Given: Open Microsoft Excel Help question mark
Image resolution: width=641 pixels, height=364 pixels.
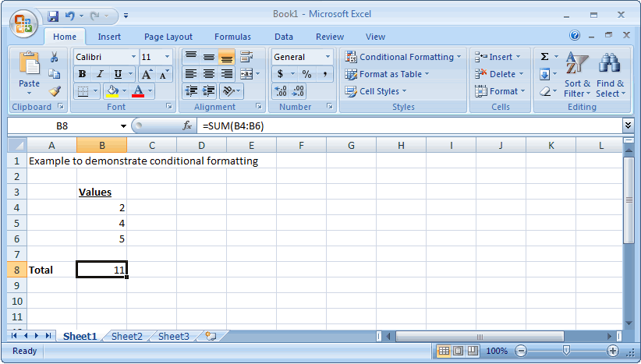Looking at the screenshot, I should click(x=575, y=36).
